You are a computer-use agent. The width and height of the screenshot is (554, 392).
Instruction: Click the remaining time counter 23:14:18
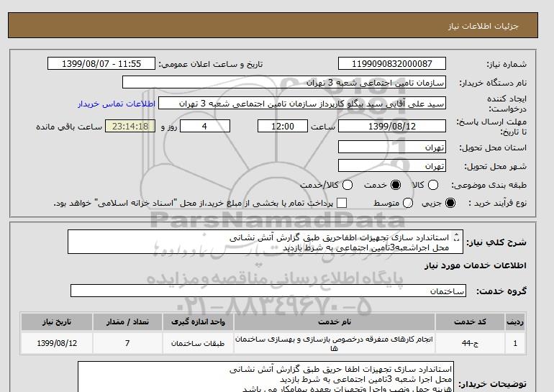pyautogui.click(x=130, y=126)
